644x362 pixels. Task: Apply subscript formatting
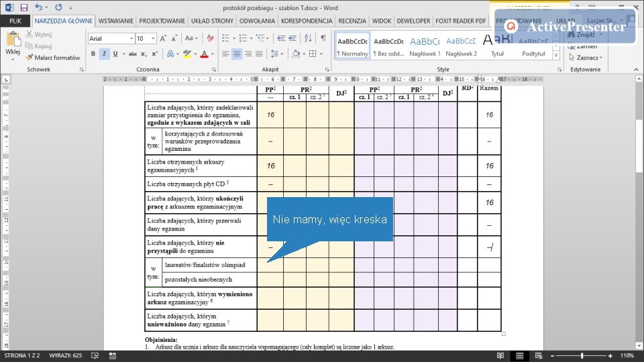pyautogui.click(x=144, y=54)
